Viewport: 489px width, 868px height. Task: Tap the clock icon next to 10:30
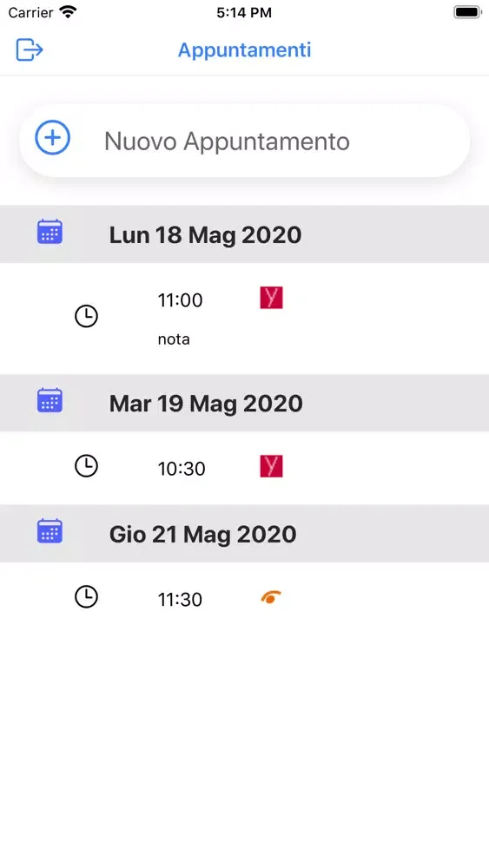(86, 466)
